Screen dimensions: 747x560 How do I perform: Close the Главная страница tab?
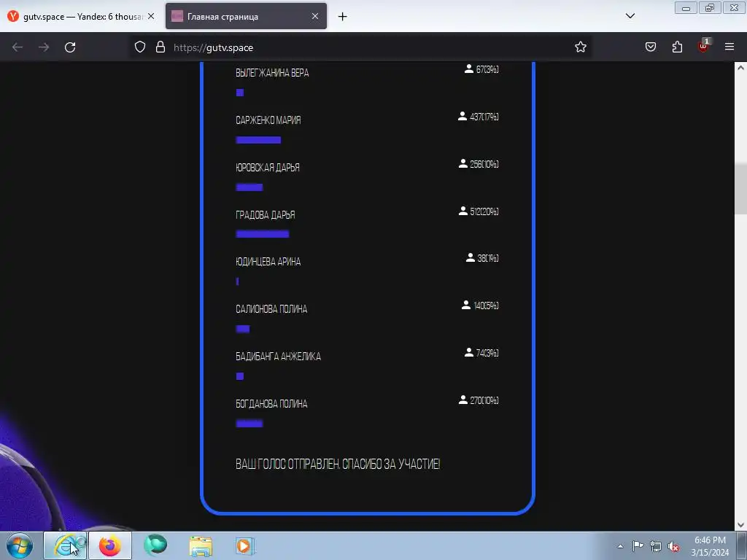click(x=315, y=16)
